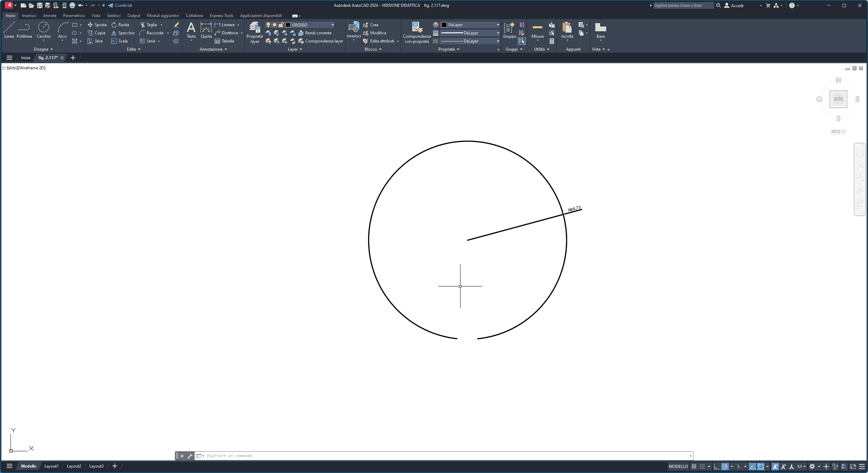Switch to the Annota ribbon tab
The image size is (868, 473).
[x=50, y=16]
